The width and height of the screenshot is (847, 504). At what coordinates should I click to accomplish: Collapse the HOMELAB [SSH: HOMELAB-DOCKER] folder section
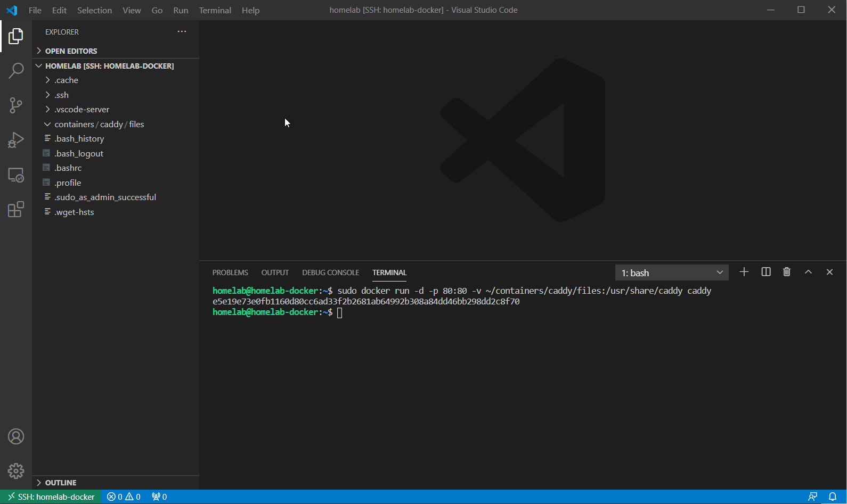tap(116, 66)
